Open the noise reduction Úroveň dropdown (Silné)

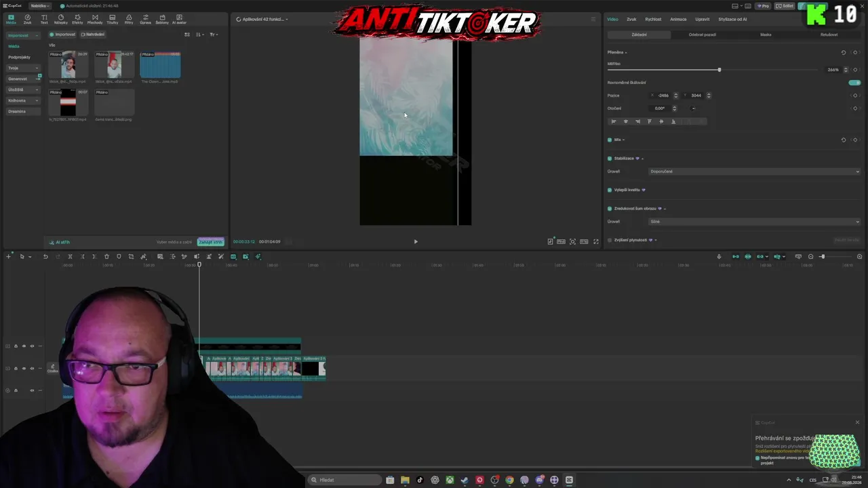pyautogui.click(x=754, y=222)
